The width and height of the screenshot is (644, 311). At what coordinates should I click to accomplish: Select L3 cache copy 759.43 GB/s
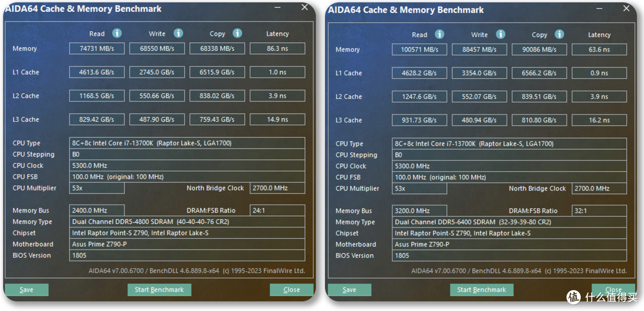[x=217, y=120]
